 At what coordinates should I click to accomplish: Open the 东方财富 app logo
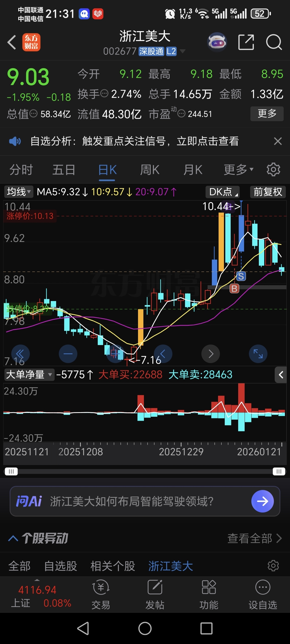[x=31, y=42]
